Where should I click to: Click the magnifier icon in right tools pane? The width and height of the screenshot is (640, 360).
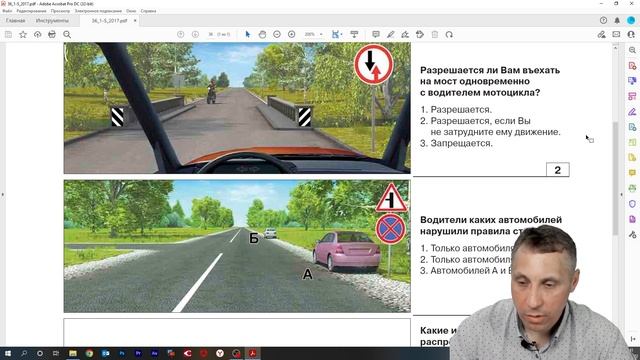pyautogui.click(x=632, y=50)
